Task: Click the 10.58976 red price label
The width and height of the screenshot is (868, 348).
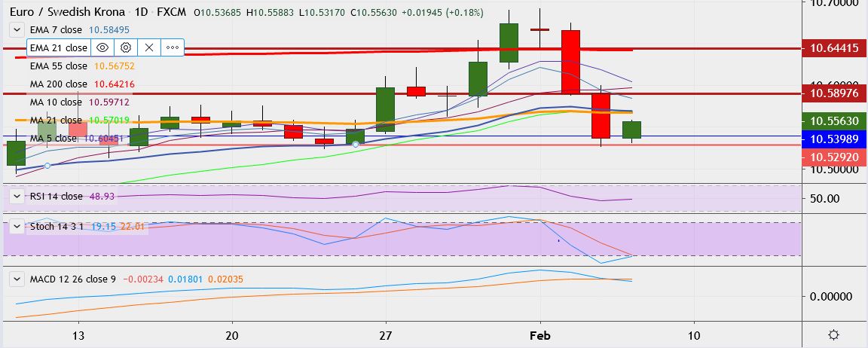Action: 834,93
